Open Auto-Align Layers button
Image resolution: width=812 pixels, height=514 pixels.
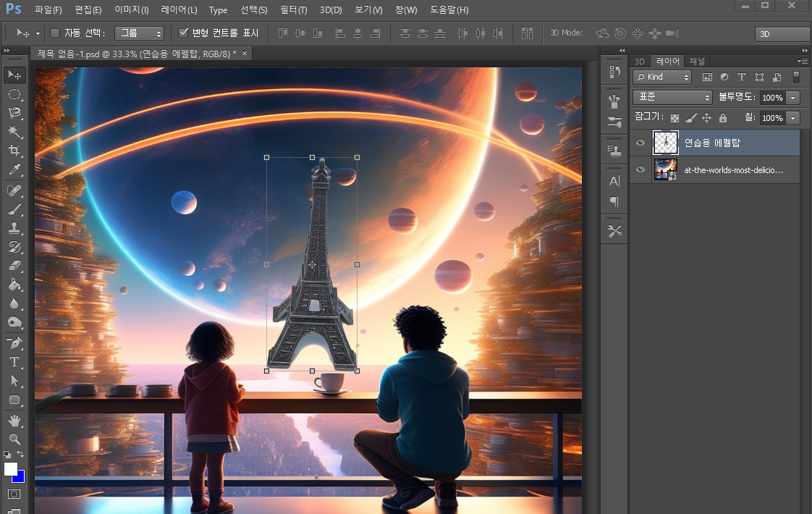[527, 33]
